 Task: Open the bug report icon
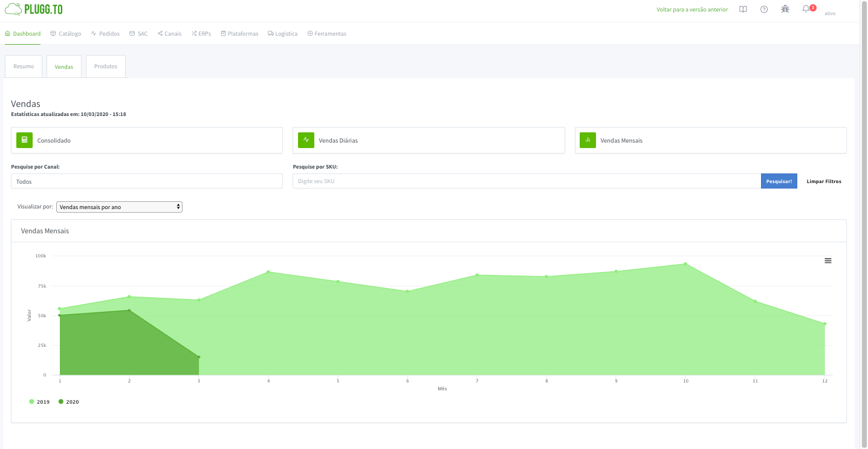pos(785,9)
